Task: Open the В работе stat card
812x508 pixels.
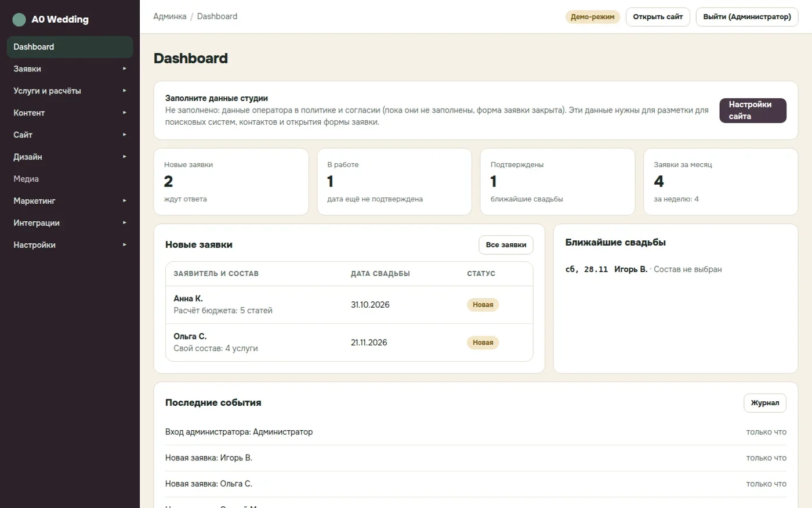Action: [394, 182]
